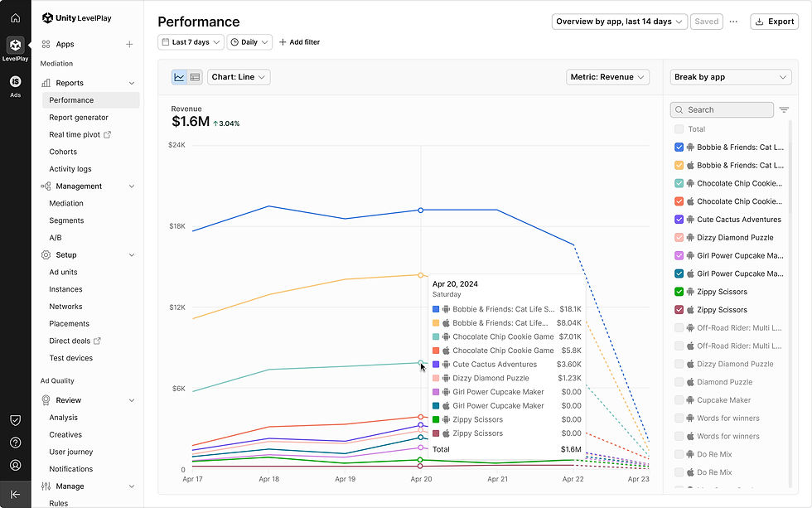Open the Break by app dropdown
The width and height of the screenshot is (812, 508).
[731, 77]
